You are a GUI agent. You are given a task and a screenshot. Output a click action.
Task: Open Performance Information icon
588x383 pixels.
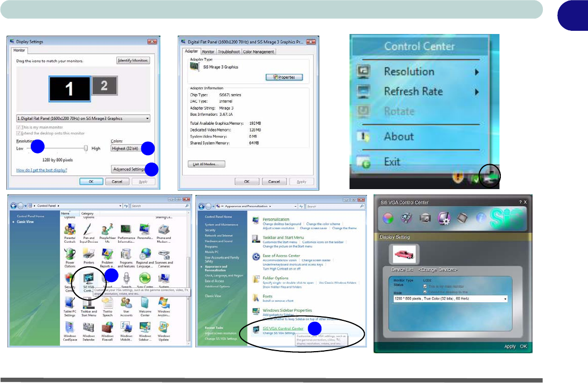click(x=126, y=233)
